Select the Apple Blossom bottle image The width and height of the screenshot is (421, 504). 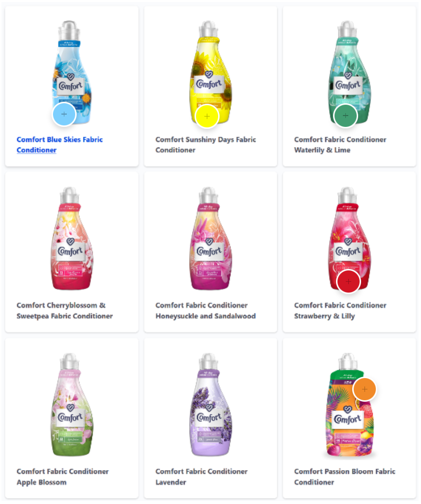pyautogui.click(x=71, y=404)
